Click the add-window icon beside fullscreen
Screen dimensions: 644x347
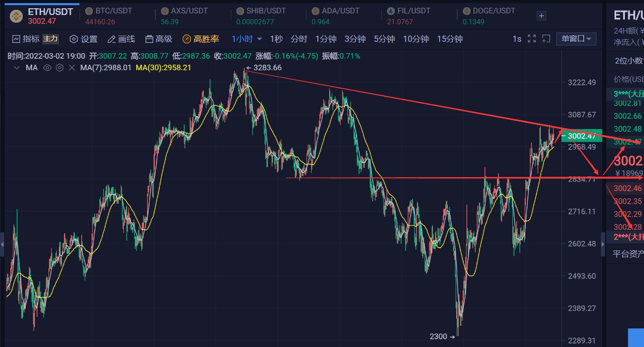[546, 39]
